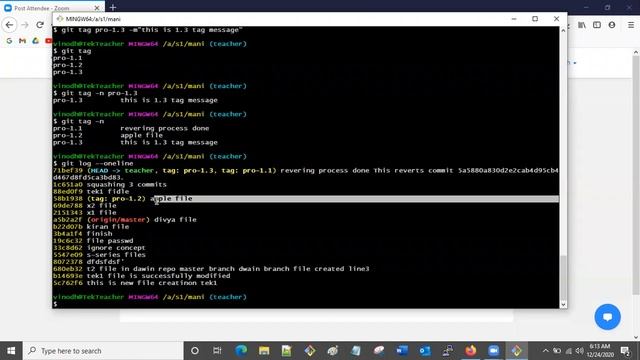This screenshot has width=640, height=360.
Task: Open the Gmail bookmark icon
Action: [22, 41]
